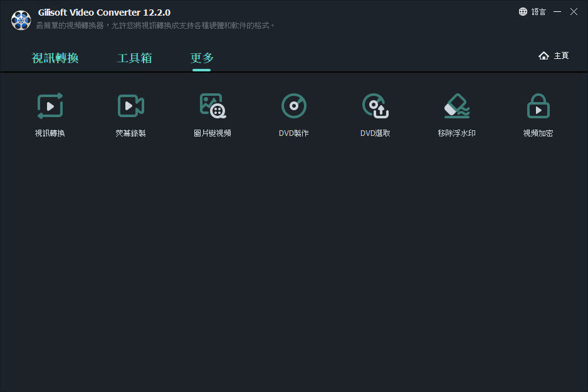588x392 pixels.
Task: Click the house icon beside 主頁
Action: (543, 56)
